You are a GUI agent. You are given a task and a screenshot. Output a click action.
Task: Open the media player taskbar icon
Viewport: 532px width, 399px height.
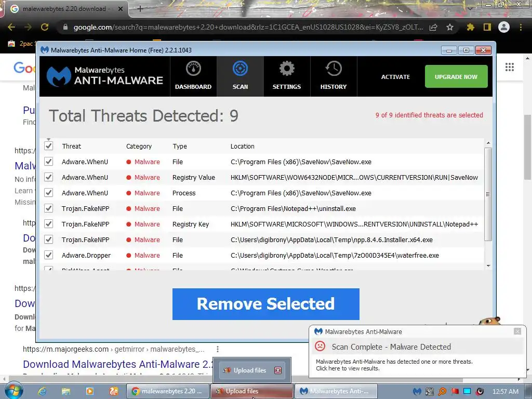(89, 391)
